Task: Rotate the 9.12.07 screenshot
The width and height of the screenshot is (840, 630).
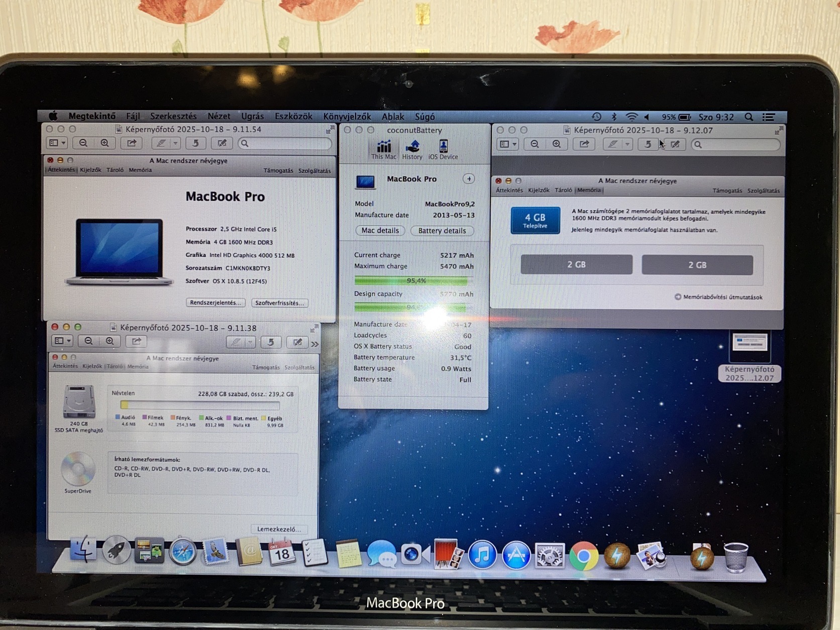Action: [648, 144]
